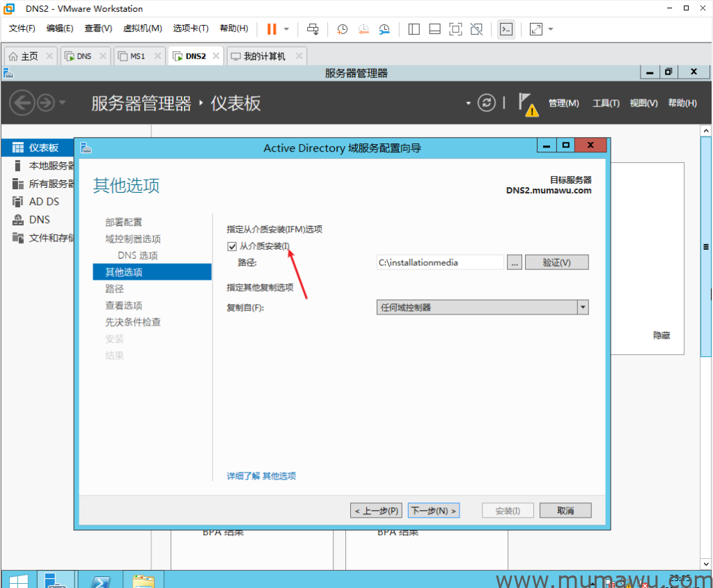Open the 虚拟机(M) menu
713x588 pixels.
click(x=142, y=29)
